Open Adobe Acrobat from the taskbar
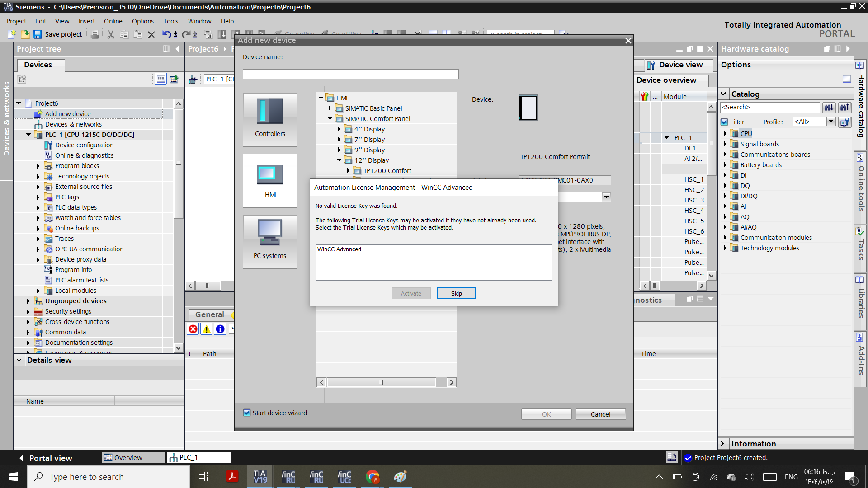 pyautogui.click(x=232, y=477)
